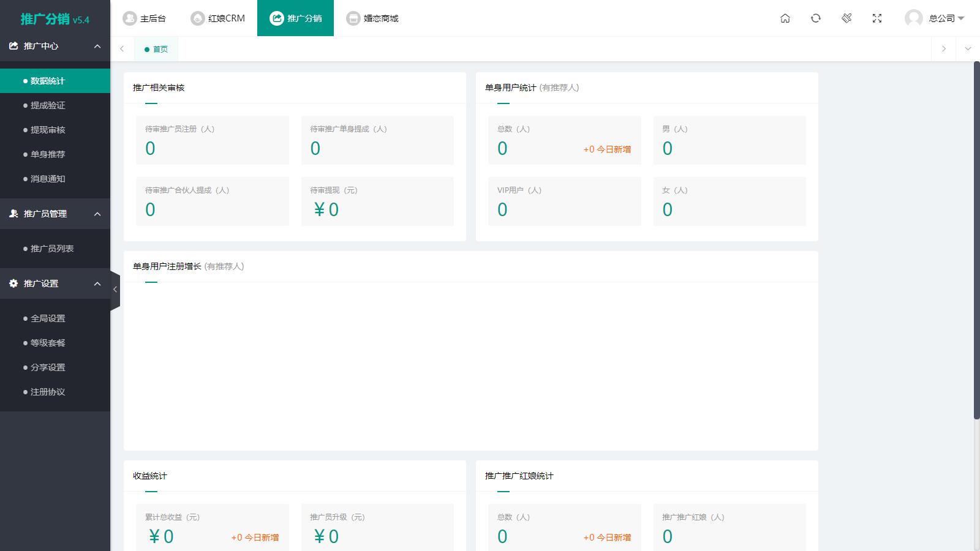Collapse the 推广中心 menu chevron

click(97, 47)
